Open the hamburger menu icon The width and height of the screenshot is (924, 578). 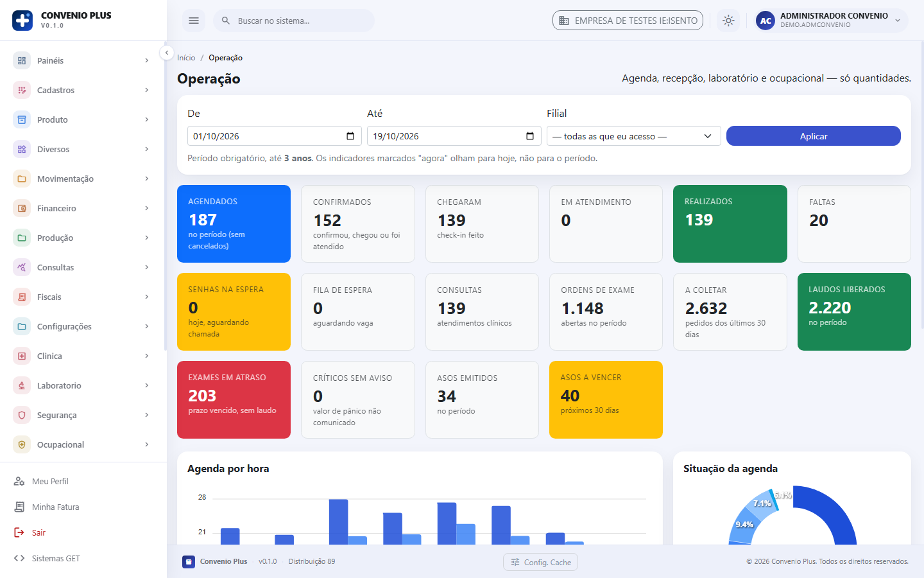pos(194,21)
